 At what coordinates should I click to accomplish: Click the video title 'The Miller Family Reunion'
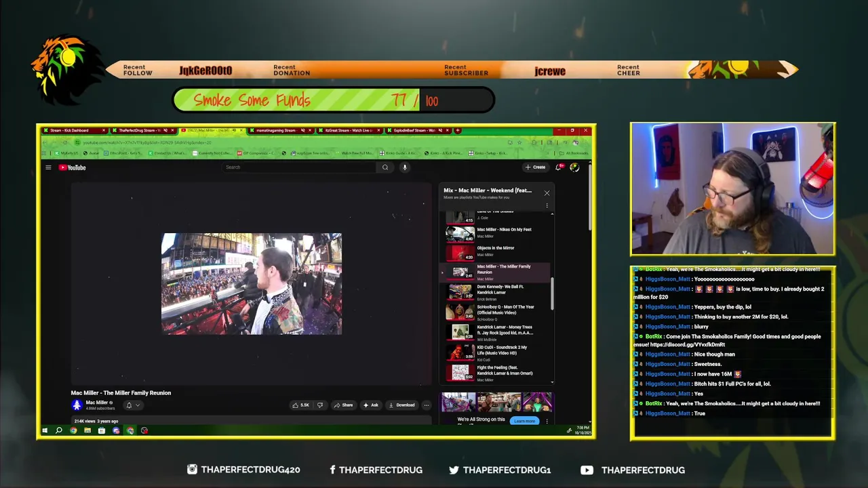[121, 393]
